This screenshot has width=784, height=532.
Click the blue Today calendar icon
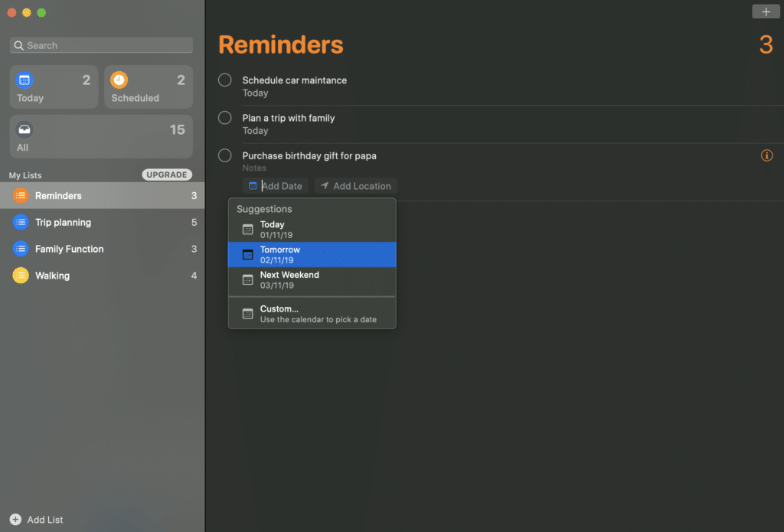coord(24,80)
